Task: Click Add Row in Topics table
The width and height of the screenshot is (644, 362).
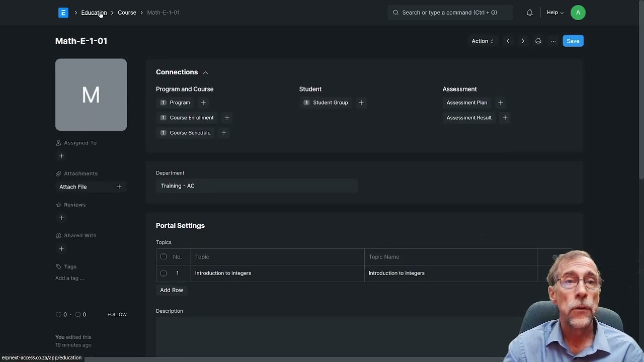Action: [x=172, y=290]
